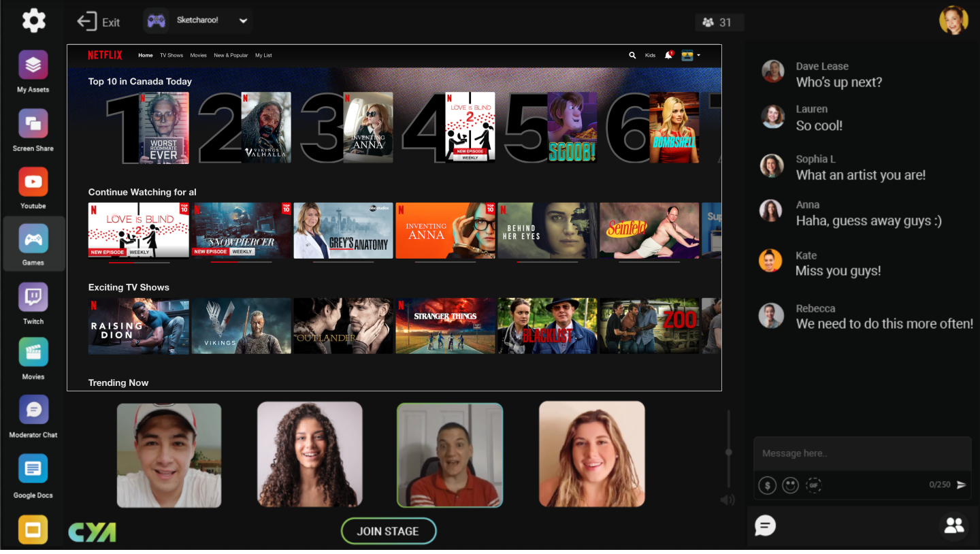Resume Love is Blind in Continue Watching
This screenshot has width=980, height=554.
click(x=139, y=230)
